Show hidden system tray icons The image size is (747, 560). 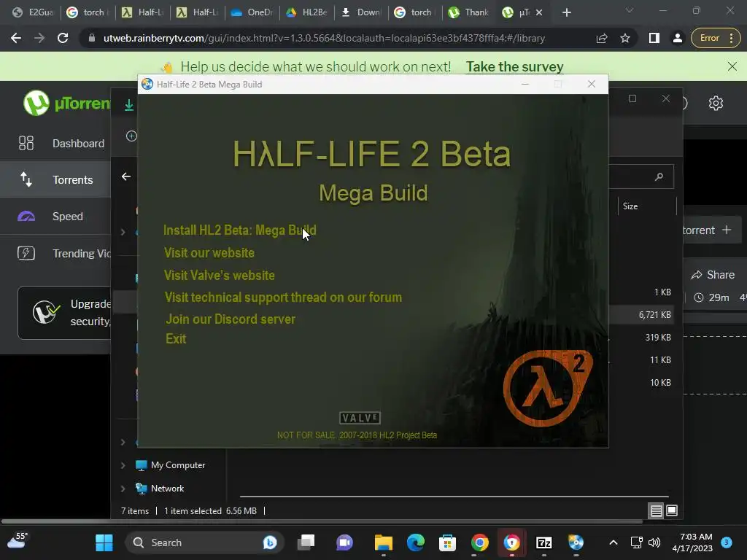pyautogui.click(x=614, y=542)
